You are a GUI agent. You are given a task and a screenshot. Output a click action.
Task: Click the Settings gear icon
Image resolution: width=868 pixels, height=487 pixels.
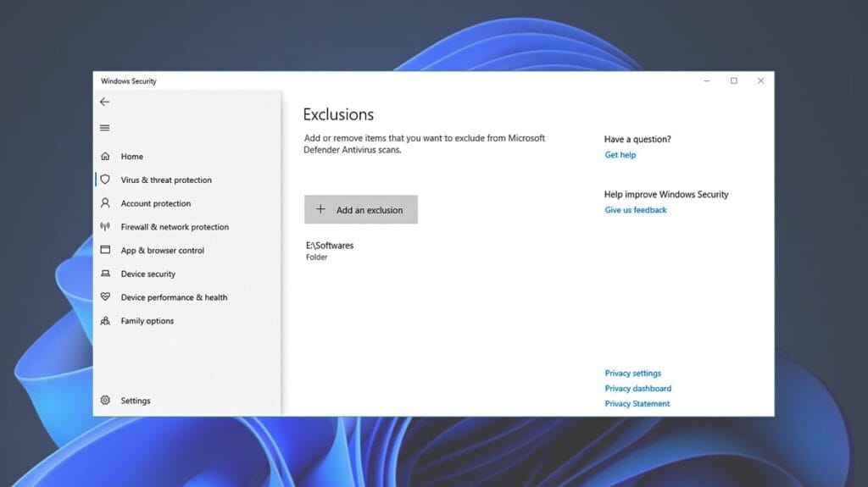click(x=105, y=400)
